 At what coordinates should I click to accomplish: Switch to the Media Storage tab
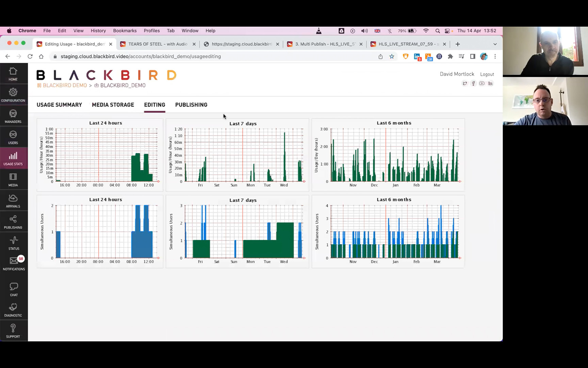(x=113, y=105)
